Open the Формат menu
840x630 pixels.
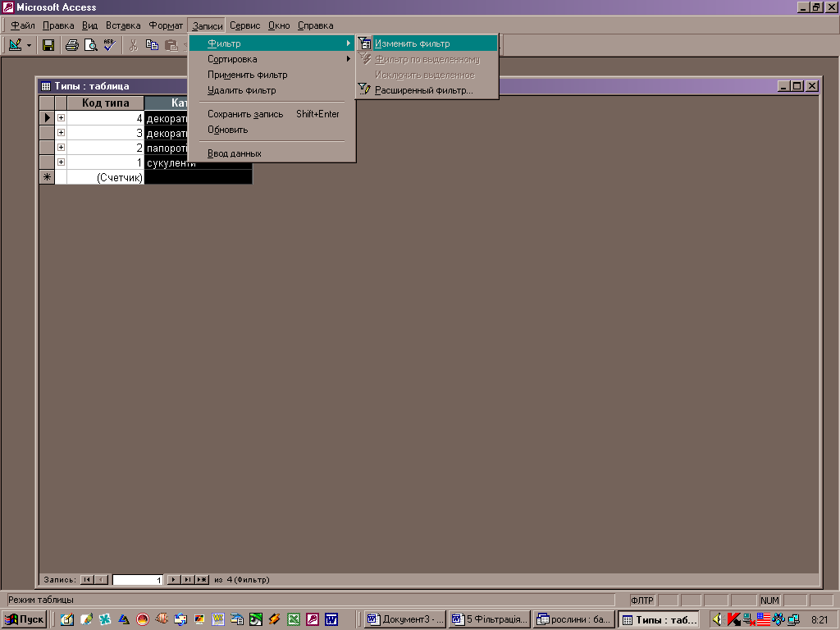coord(166,25)
